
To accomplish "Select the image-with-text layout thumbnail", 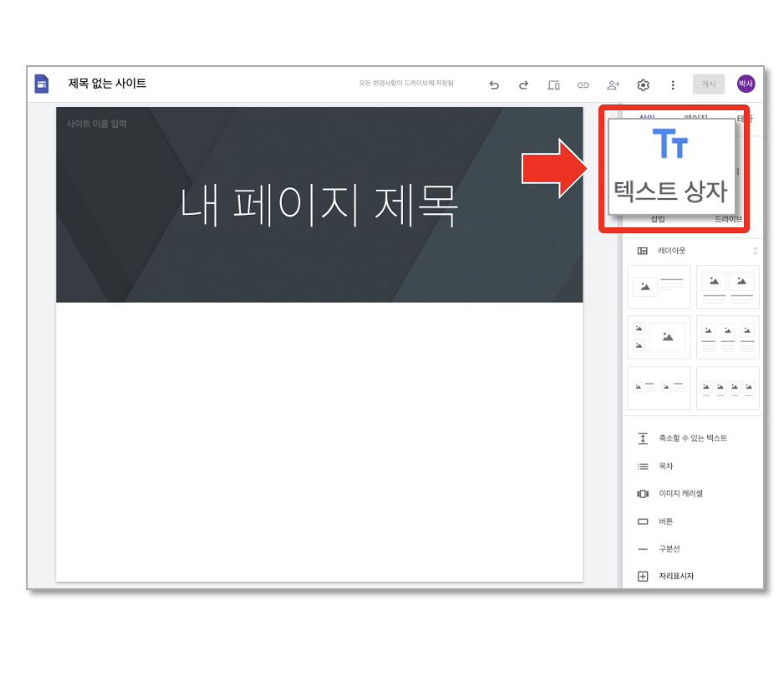I will (x=659, y=287).
